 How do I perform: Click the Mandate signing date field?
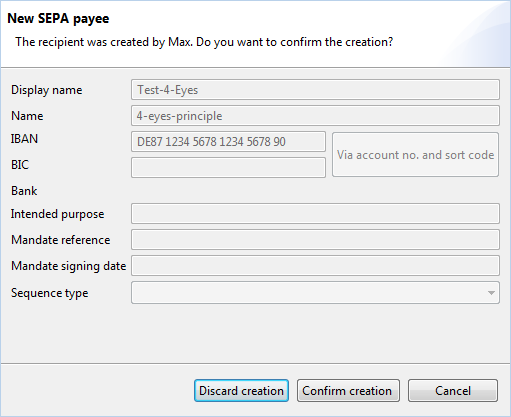pos(315,266)
